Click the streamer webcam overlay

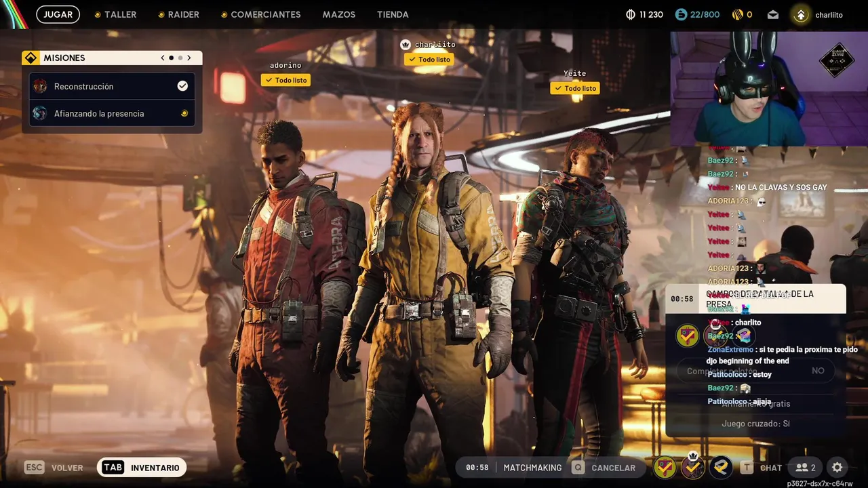769,89
